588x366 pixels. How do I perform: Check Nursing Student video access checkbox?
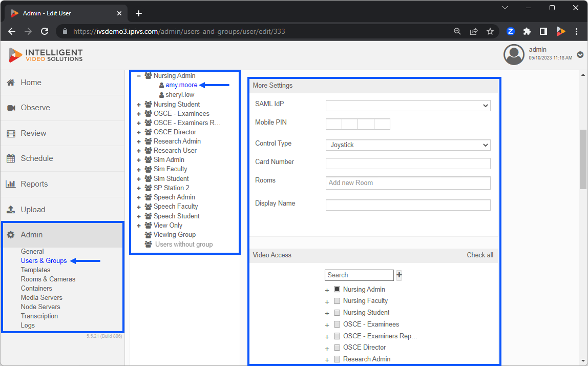(x=337, y=313)
